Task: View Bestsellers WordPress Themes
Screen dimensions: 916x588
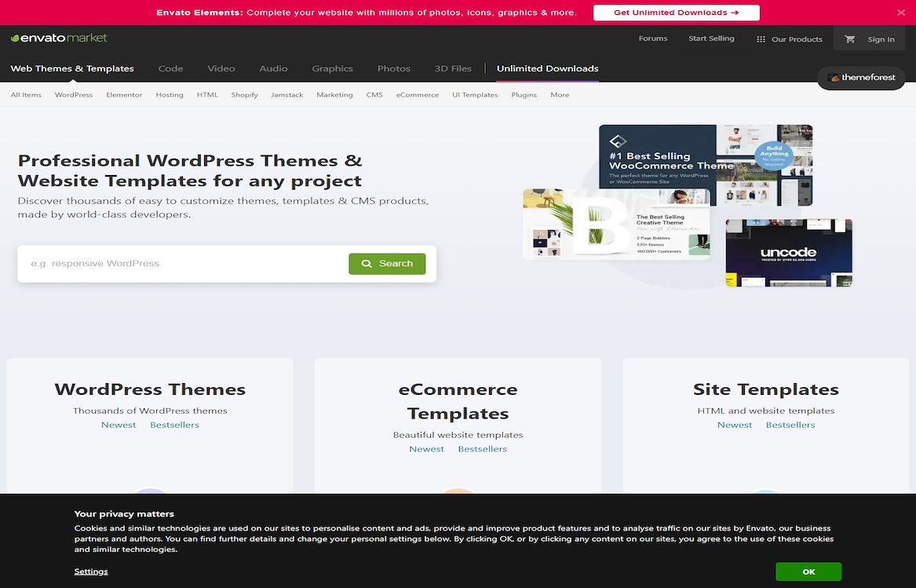Action: point(174,425)
